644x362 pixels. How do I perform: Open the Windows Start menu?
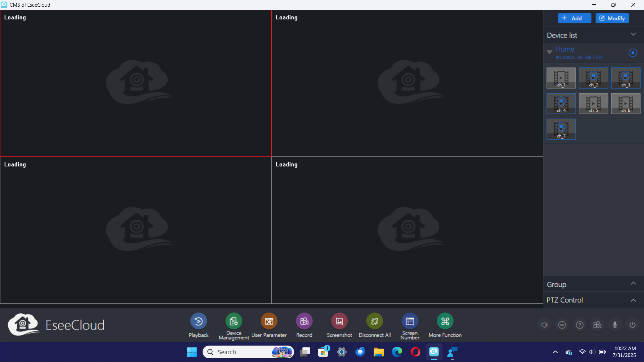coord(192,352)
